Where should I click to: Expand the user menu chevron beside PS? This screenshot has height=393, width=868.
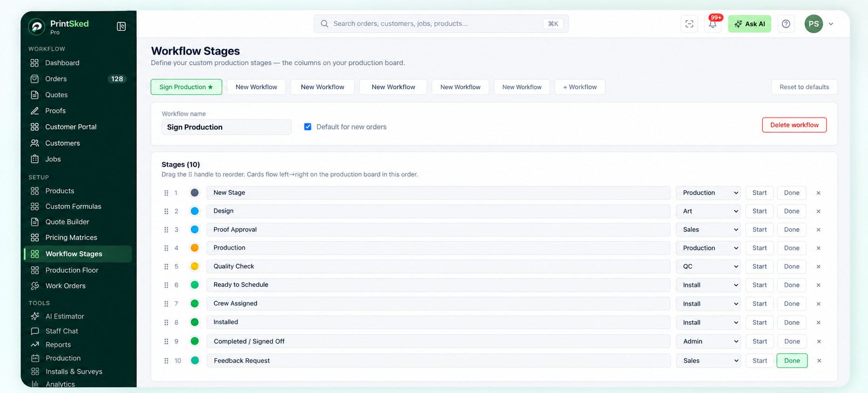(831, 24)
